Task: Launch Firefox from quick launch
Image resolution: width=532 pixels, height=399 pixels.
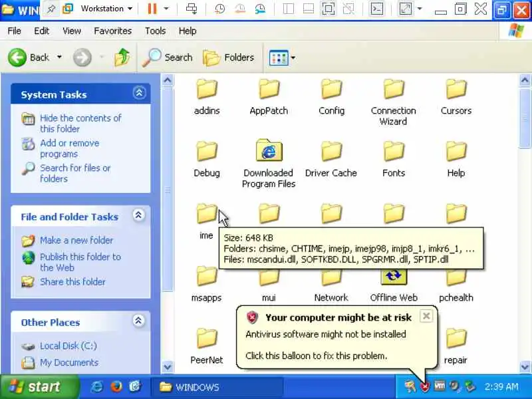Action: click(116, 386)
